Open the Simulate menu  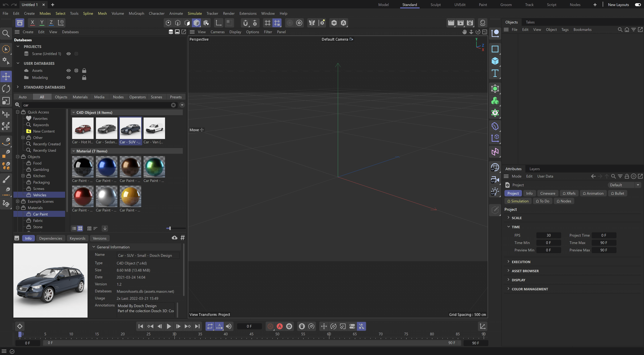(195, 13)
